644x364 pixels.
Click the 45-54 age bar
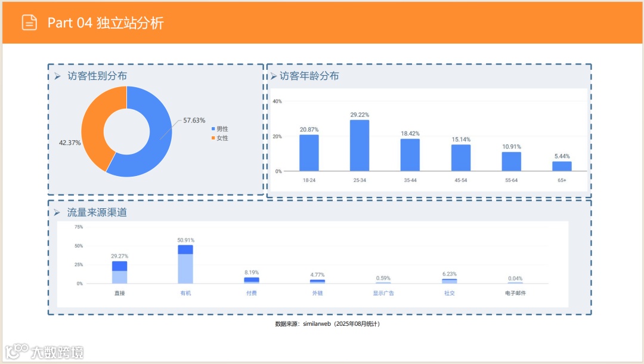[461, 158]
